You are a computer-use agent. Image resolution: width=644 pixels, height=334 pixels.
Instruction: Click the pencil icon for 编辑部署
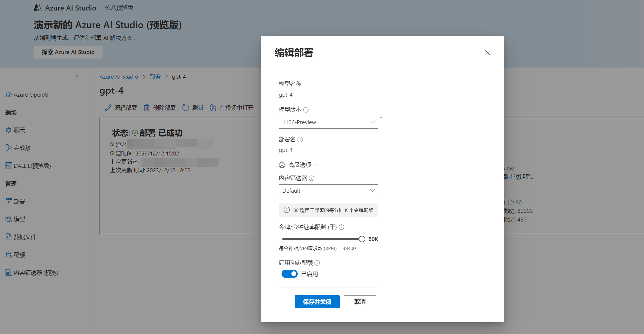tap(108, 108)
